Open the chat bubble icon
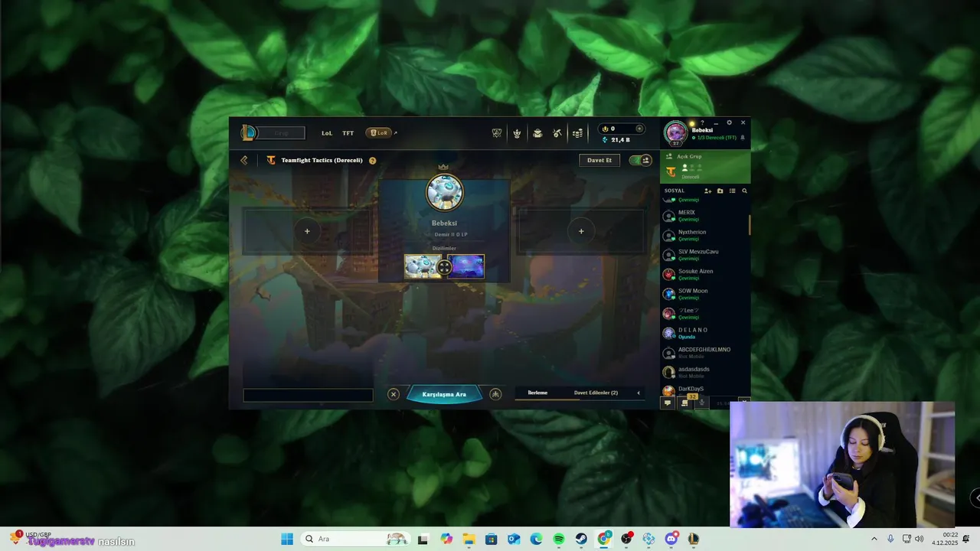Image resolution: width=980 pixels, height=551 pixels. [x=667, y=403]
